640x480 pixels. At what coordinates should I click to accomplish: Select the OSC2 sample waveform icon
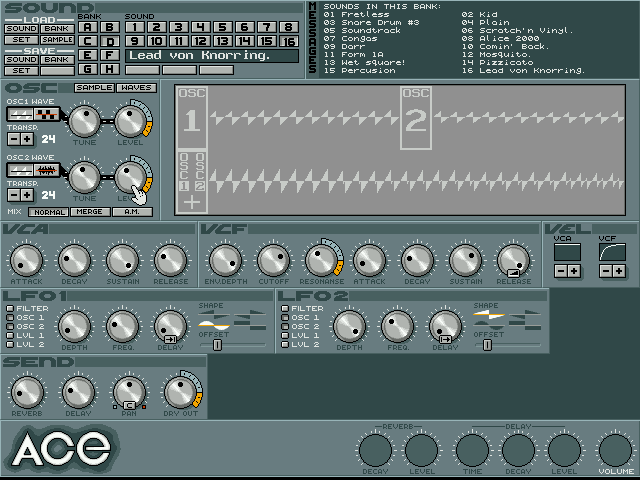coord(45,171)
